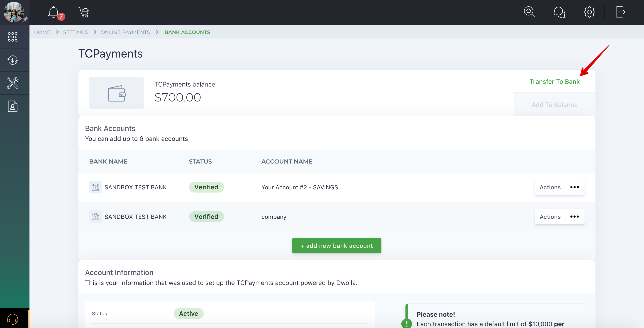
Task: Open the payments dollar icon in sidebar
Action: [x=13, y=60]
